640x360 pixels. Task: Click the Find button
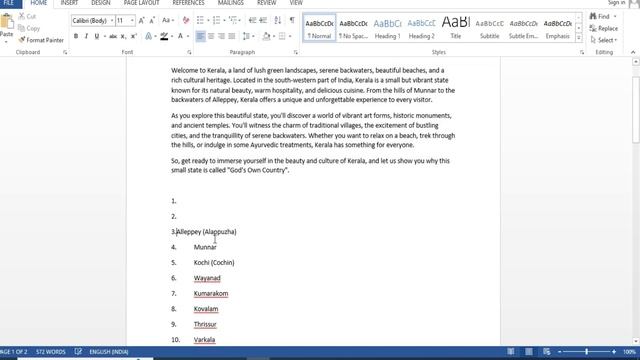[600, 16]
